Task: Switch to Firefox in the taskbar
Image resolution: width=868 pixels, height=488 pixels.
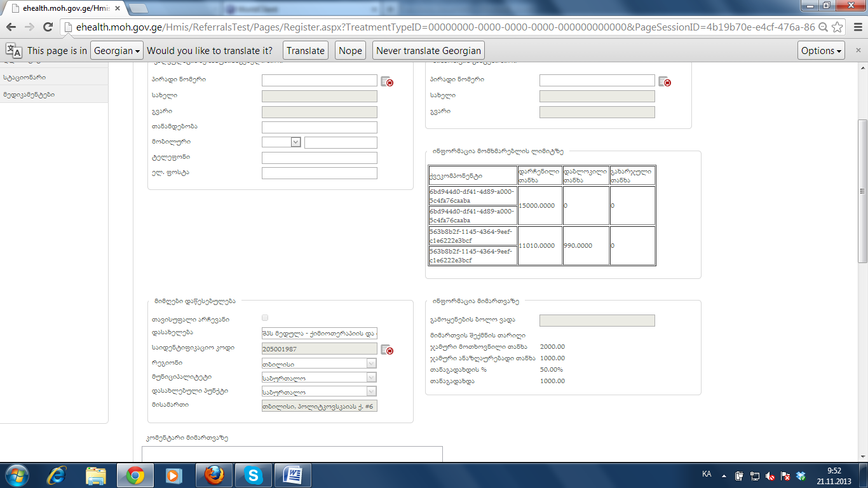Action: [x=214, y=475]
